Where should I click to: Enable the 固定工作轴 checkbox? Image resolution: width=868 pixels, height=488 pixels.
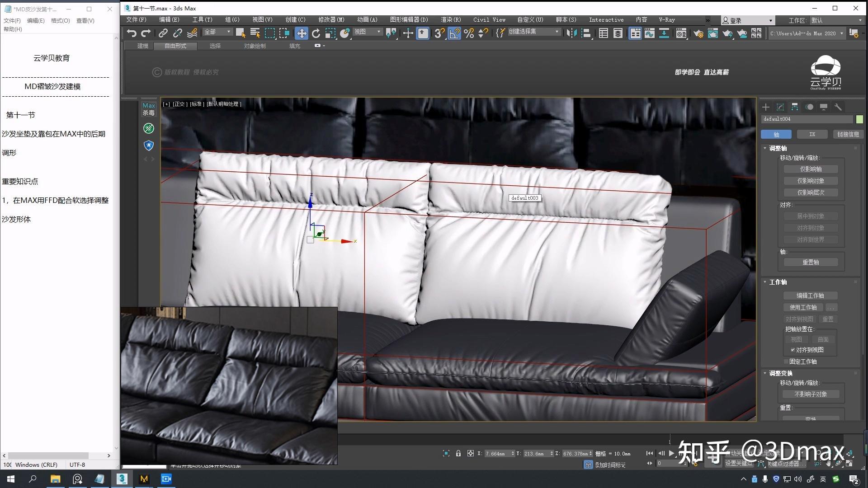click(786, 361)
